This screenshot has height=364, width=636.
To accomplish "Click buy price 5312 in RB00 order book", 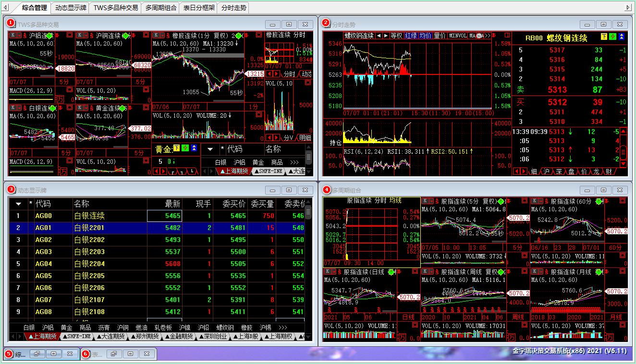I will [557, 102].
